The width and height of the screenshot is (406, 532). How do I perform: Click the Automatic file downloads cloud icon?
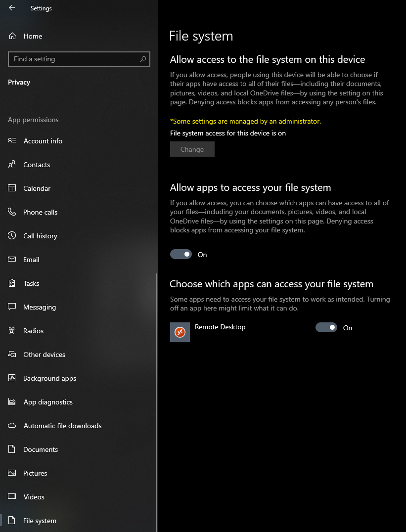[x=12, y=426]
